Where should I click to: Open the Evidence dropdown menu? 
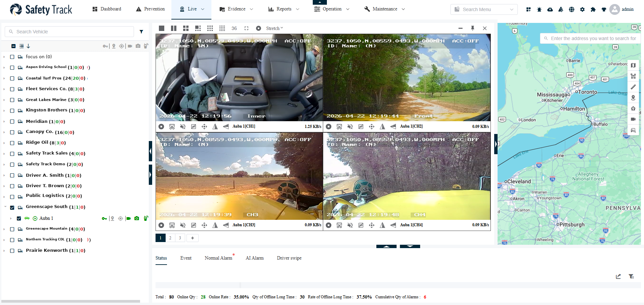tap(236, 9)
